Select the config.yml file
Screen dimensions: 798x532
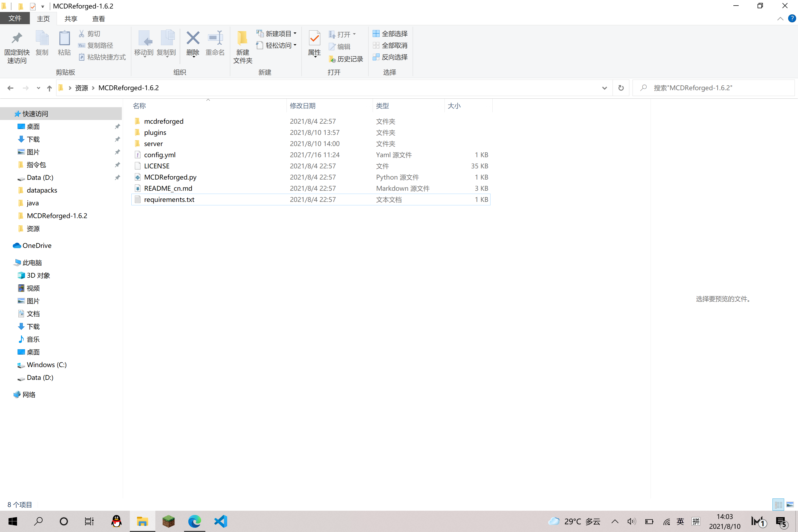[x=311, y=155]
